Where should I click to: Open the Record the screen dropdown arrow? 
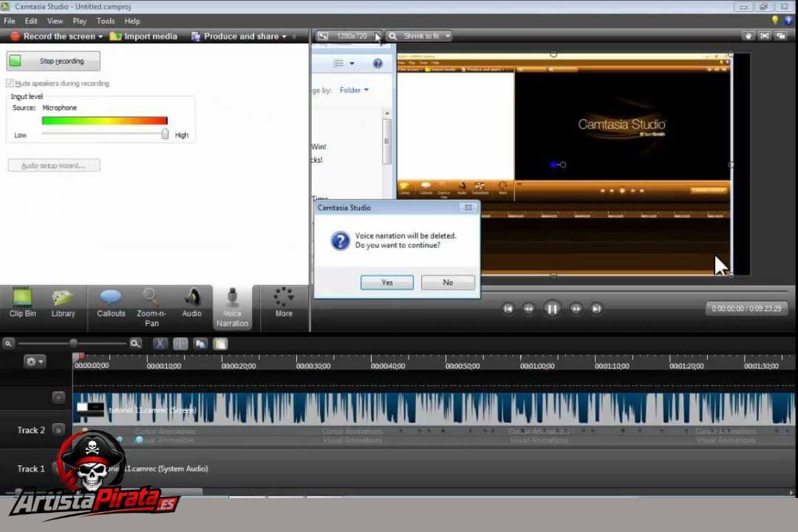click(x=100, y=37)
